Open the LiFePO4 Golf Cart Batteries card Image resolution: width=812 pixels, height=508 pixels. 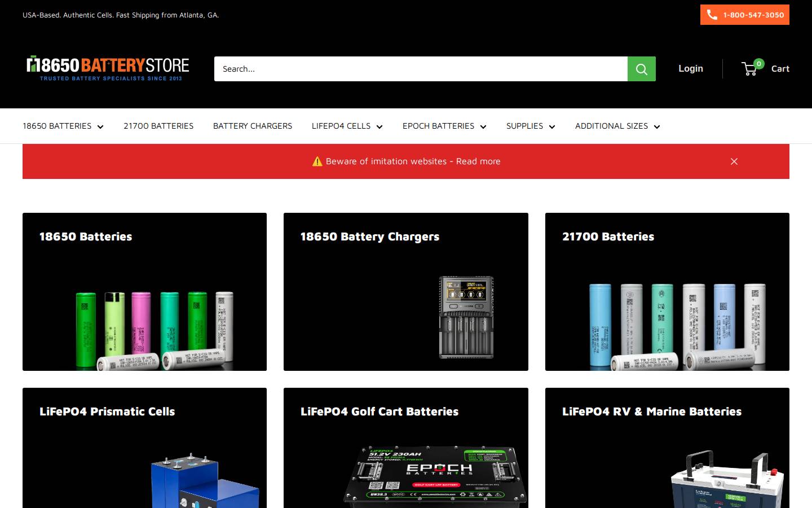tap(406, 448)
